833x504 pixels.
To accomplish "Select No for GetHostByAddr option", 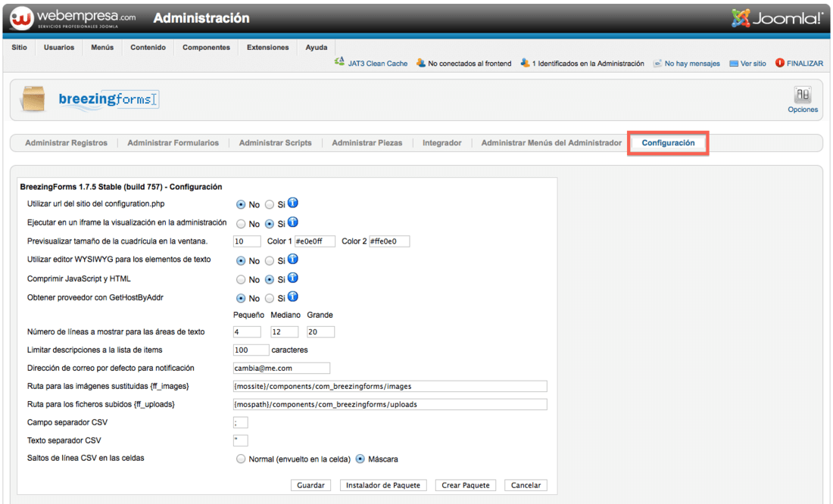I will click(241, 298).
